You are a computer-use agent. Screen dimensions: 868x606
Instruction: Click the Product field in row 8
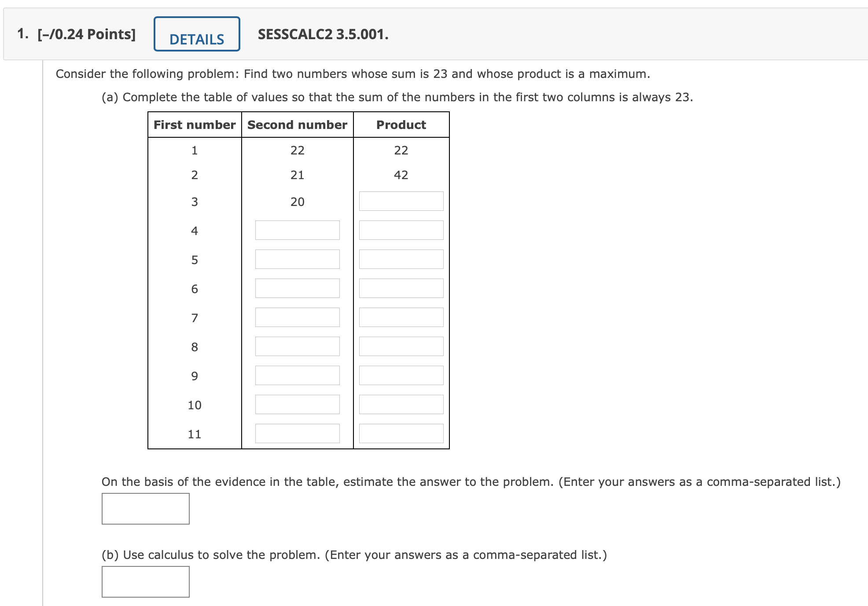pos(401,346)
